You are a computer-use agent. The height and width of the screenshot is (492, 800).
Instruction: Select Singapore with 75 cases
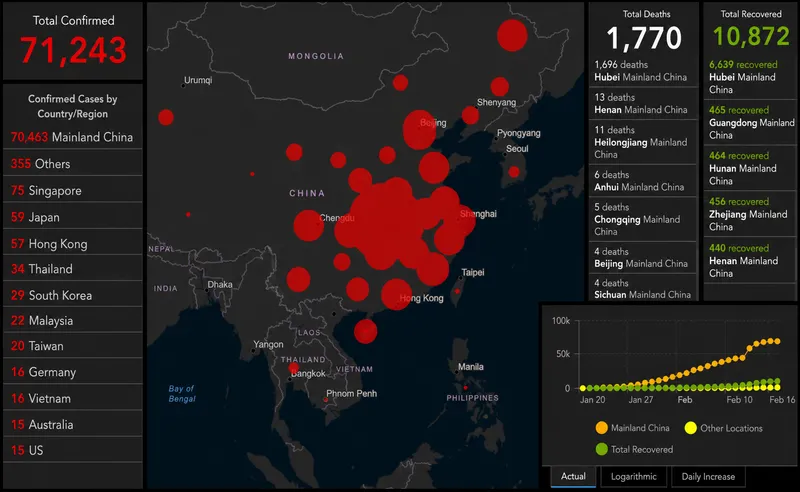click(72, 190)
